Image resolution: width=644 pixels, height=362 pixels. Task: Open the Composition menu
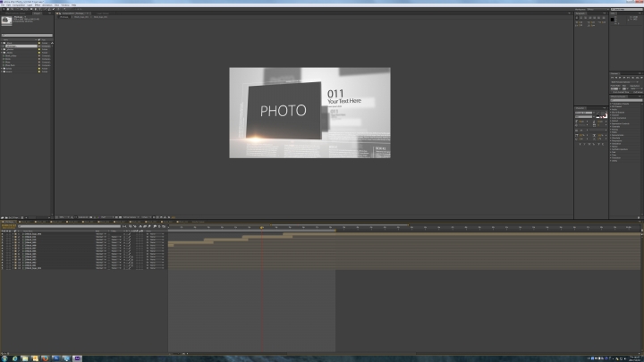(x=19, y=5)
